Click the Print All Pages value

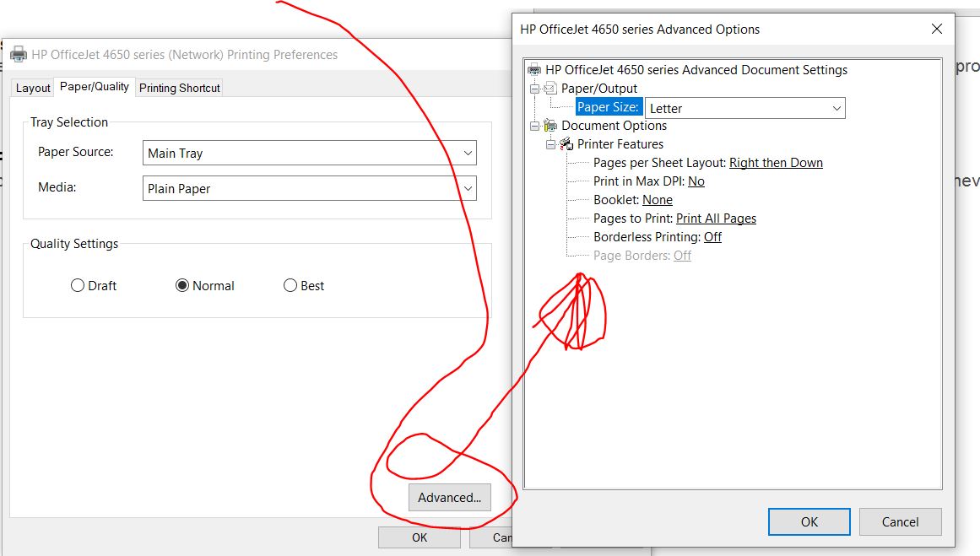pos(716,218)
